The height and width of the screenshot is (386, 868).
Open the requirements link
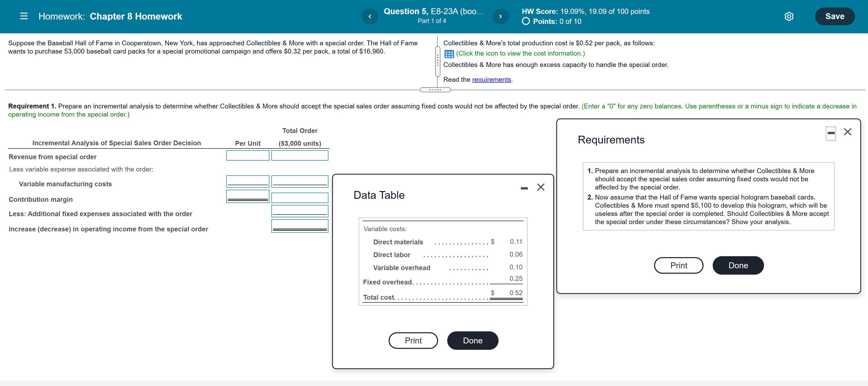pyautogui.click(x=491, y=79)
